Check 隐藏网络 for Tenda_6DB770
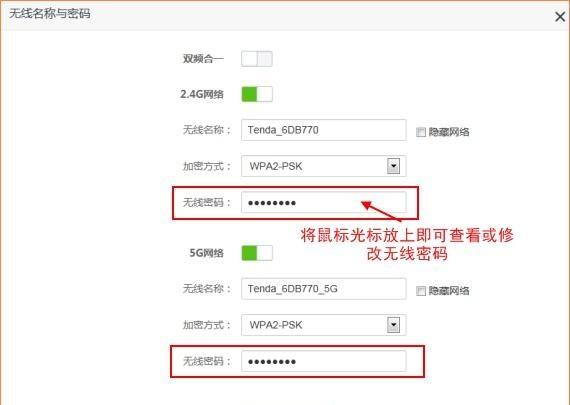The height and width of the screenshot is (405, 570). pyautogui.click(x=421, y=132)
